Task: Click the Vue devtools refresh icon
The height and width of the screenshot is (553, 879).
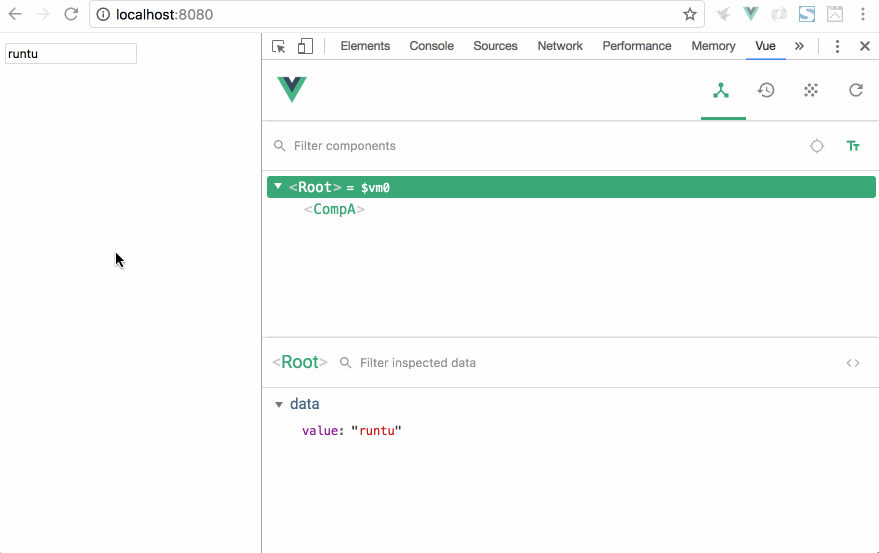Action: tap(856, 90)
